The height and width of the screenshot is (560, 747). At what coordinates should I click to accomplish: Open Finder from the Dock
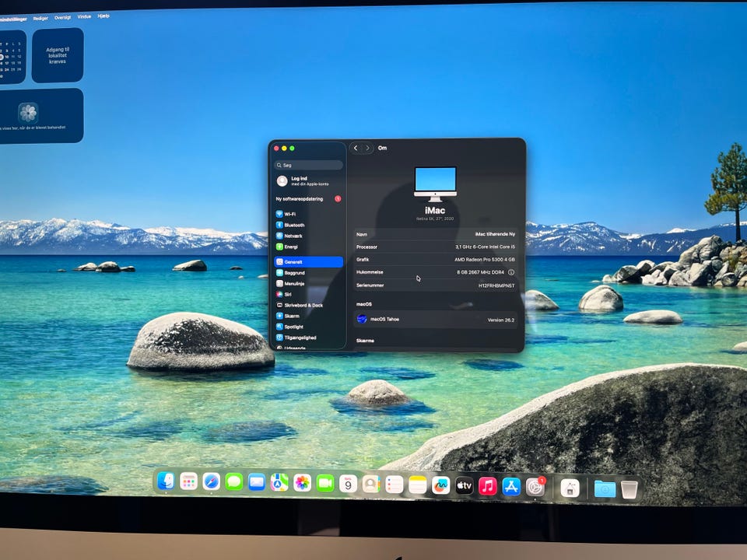166,481
